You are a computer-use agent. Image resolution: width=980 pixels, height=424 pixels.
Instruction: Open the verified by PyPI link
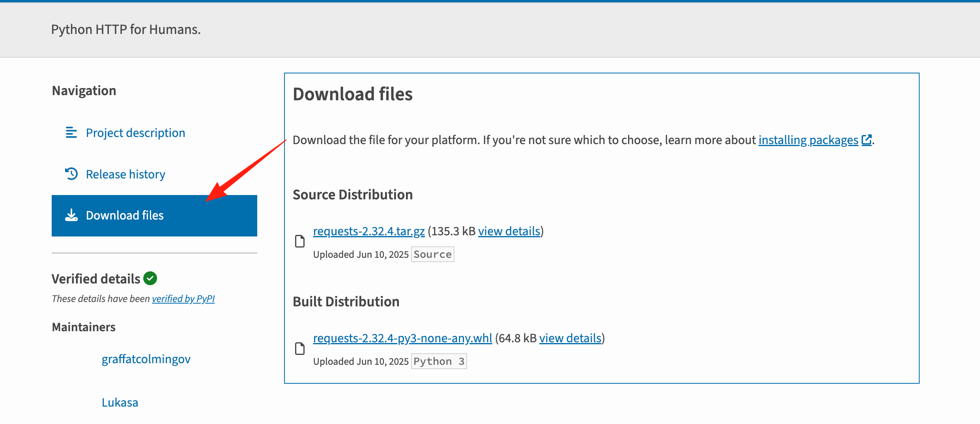[183, 299]
